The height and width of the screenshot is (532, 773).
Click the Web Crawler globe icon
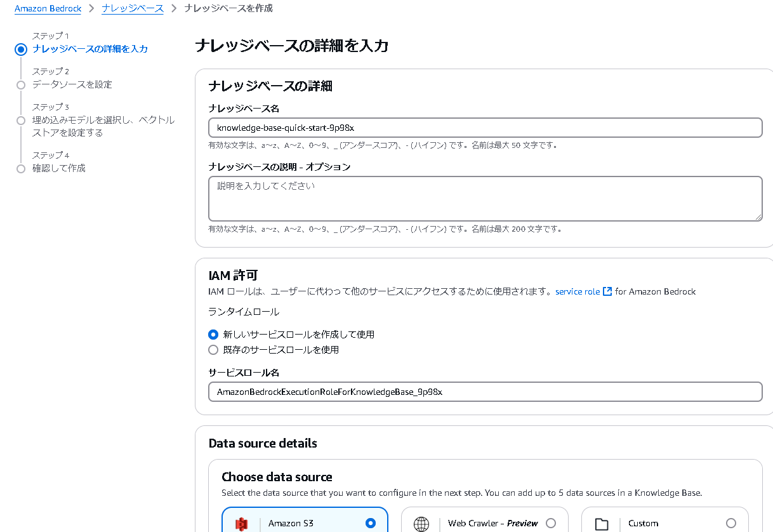click(421, 524)
